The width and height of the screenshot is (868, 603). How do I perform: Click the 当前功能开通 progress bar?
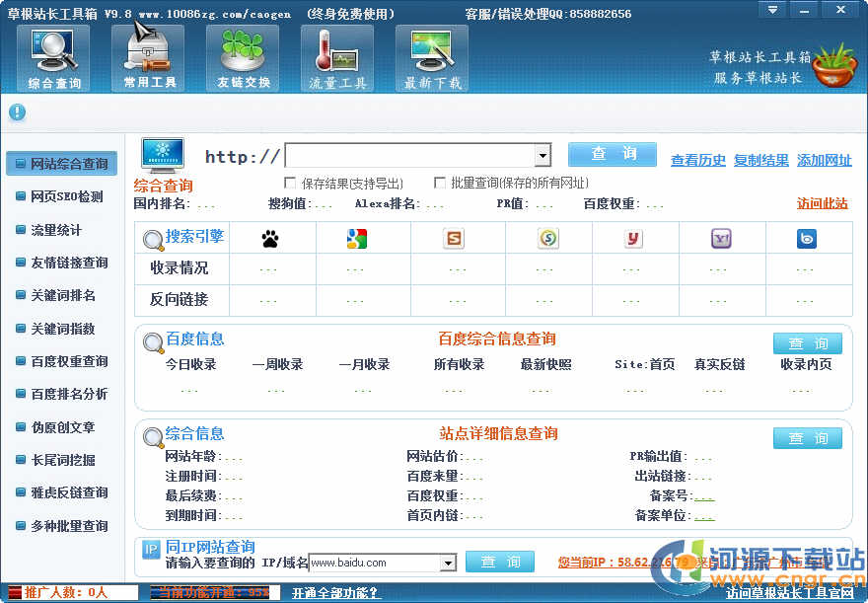coord(212,593)
